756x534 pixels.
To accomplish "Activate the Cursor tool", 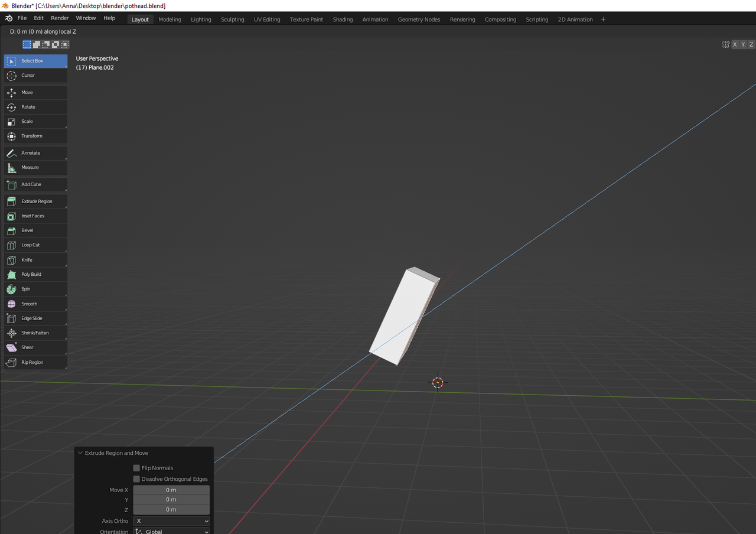I will [x=35, y=76].
